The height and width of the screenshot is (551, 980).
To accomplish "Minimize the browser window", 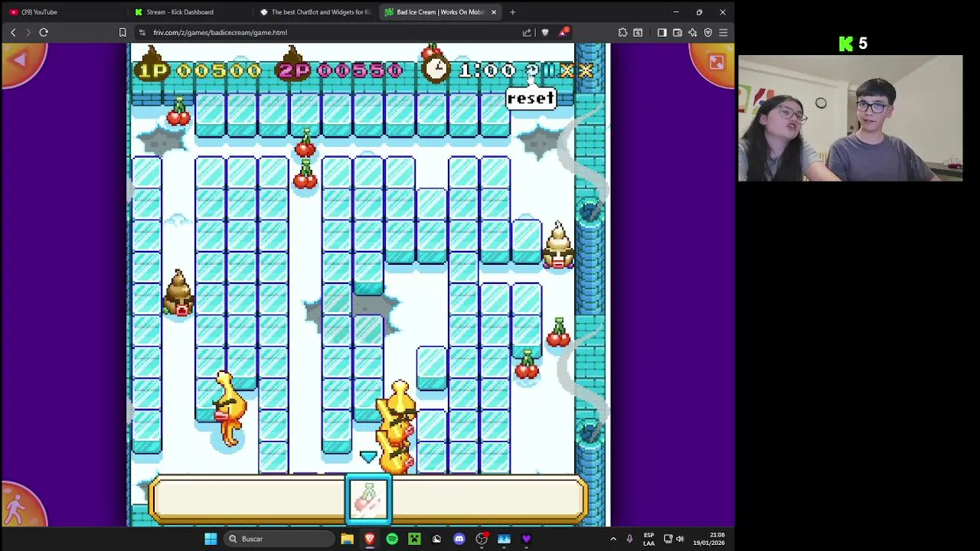I will click(x=676, y=11).
